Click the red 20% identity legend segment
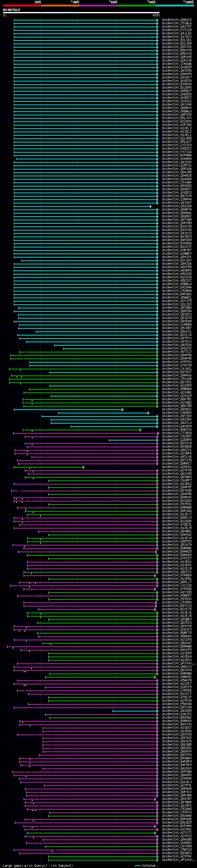This screenshot has width=197, height=868. (x=22, y=6)
